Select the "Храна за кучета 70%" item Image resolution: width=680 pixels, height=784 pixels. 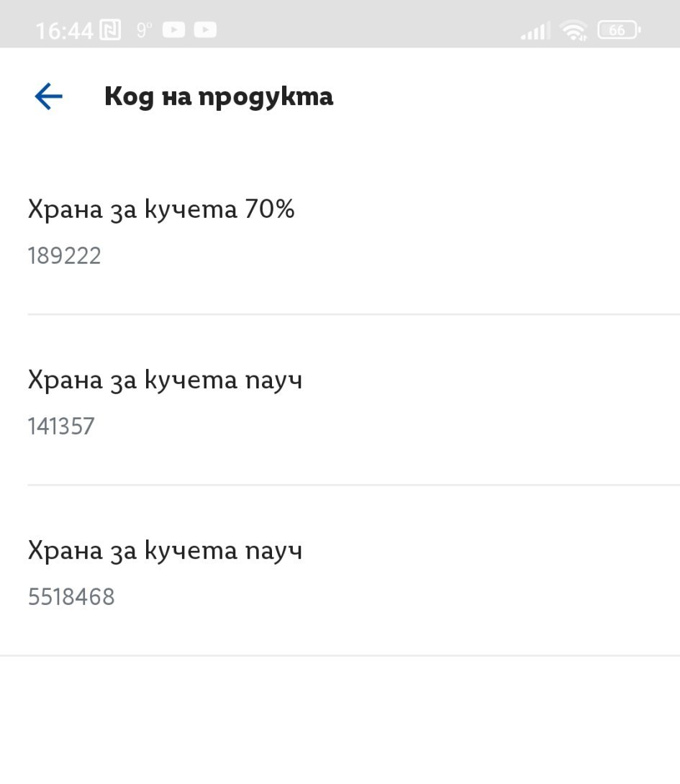[161, 210]
